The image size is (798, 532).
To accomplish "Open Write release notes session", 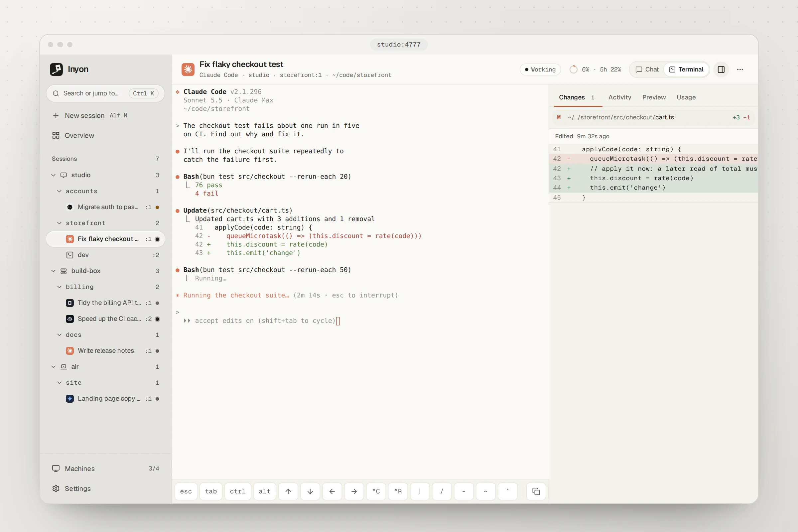I will click(x=105, y=350).
